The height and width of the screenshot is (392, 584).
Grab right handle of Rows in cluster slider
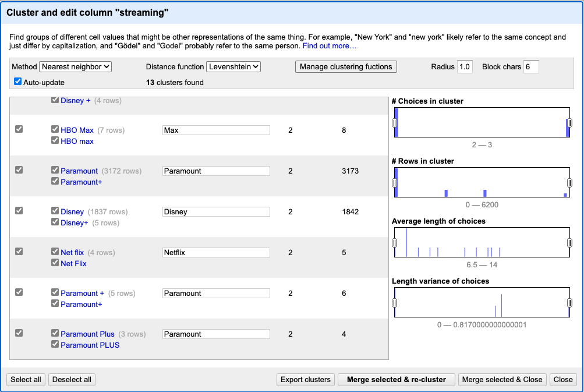pos(569,182)
